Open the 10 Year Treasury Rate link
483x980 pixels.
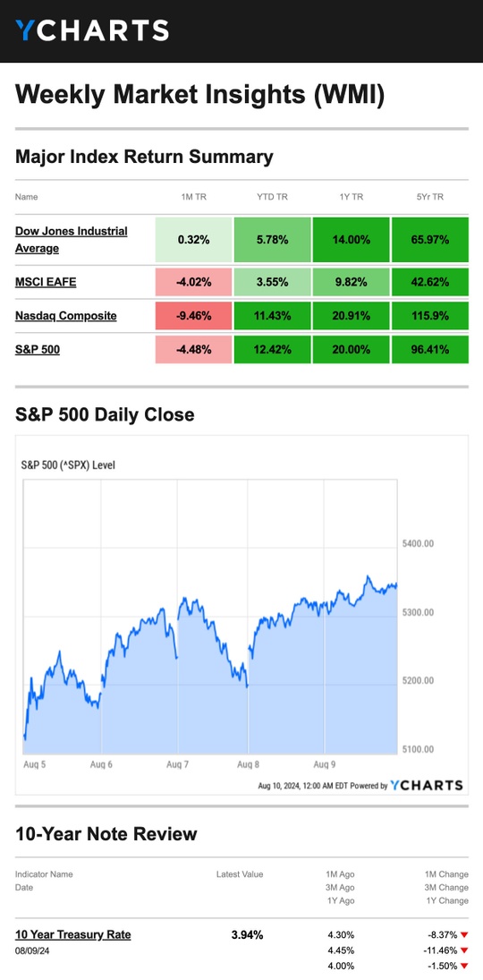click(x=73, y=935)
